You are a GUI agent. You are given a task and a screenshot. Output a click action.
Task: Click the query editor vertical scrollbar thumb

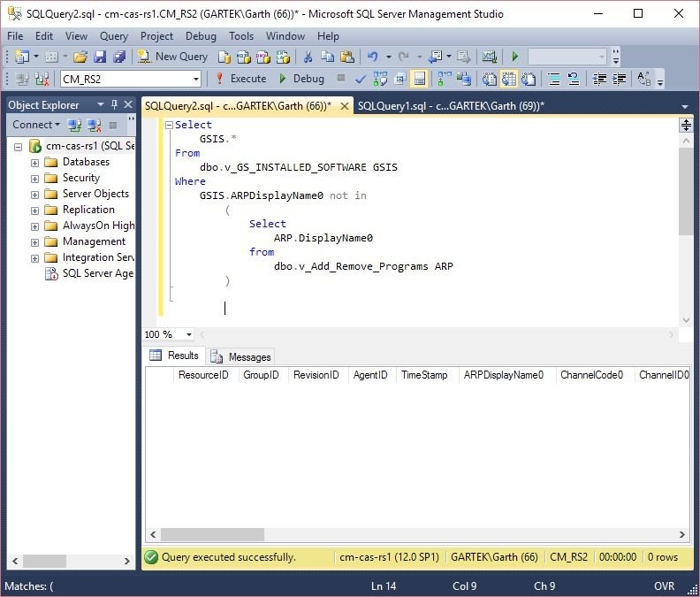pyautogui.click(x=686, y=191)
